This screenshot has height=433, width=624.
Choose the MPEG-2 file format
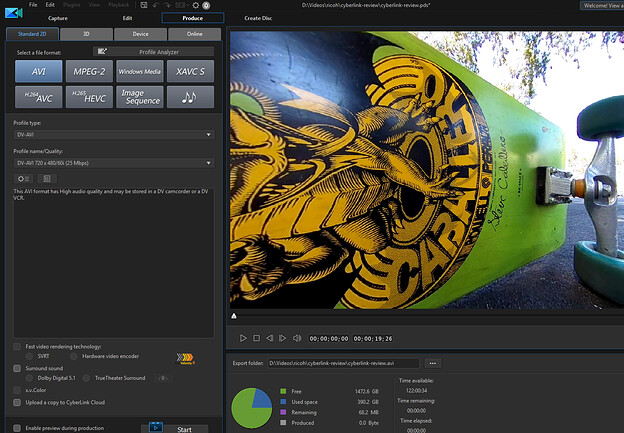[89, 71]
